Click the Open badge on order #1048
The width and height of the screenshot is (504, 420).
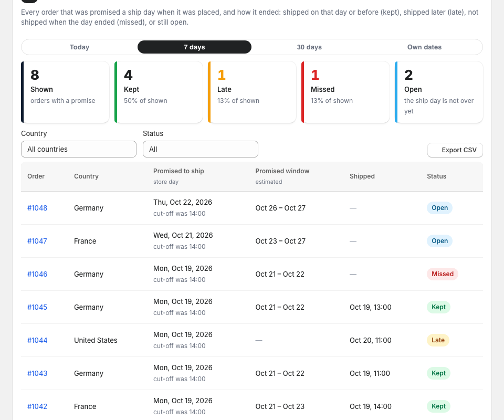click(x=439, y=208)
